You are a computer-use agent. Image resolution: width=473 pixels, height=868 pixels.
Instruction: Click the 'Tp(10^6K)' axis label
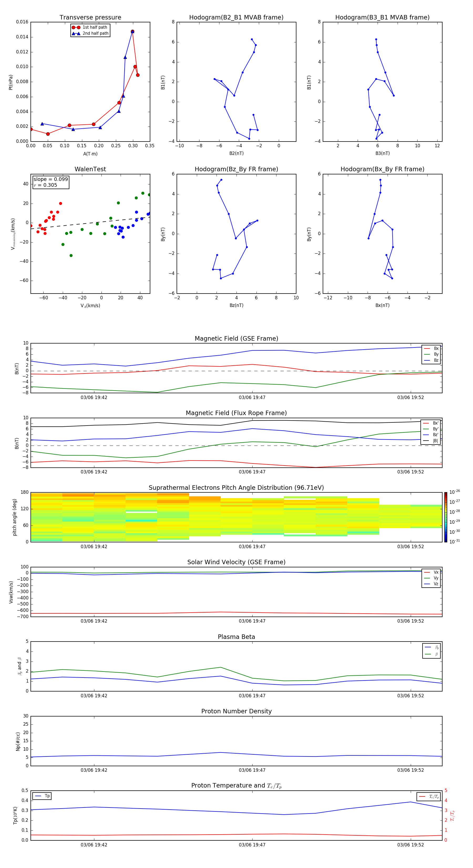coord(15,815)
